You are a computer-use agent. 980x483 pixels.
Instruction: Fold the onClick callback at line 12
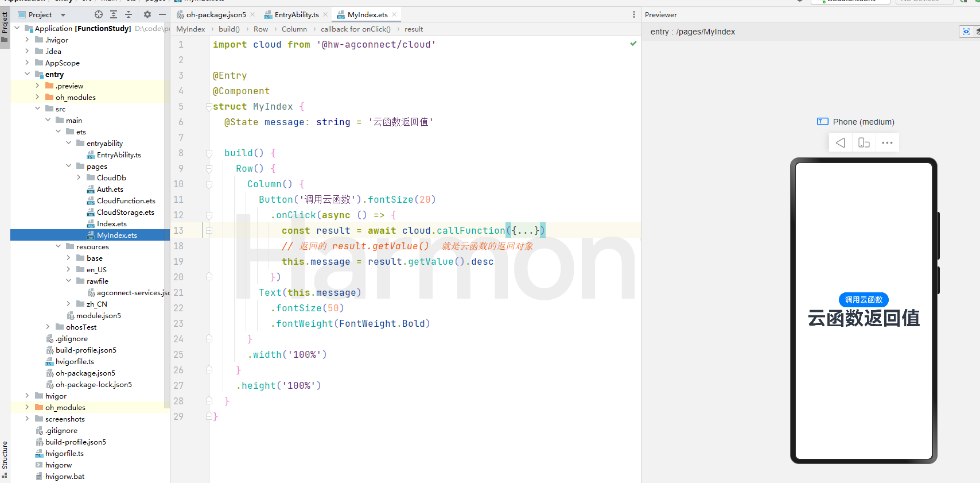[x=209, y=215]
